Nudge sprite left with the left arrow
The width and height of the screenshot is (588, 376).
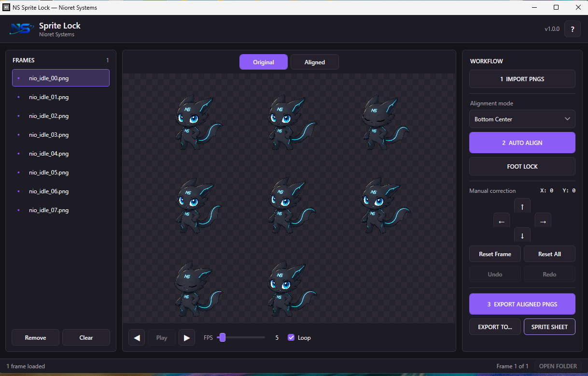coord(502,221)
